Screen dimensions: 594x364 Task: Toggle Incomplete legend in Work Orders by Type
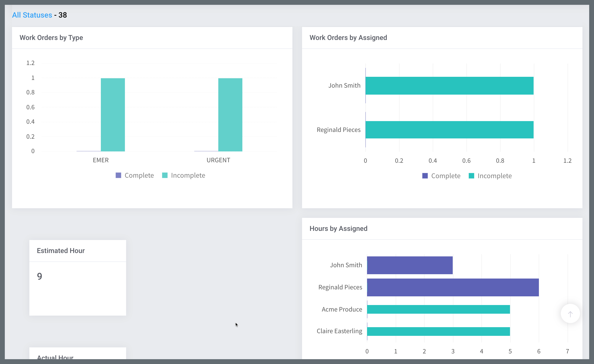click(x=188, y=175)
